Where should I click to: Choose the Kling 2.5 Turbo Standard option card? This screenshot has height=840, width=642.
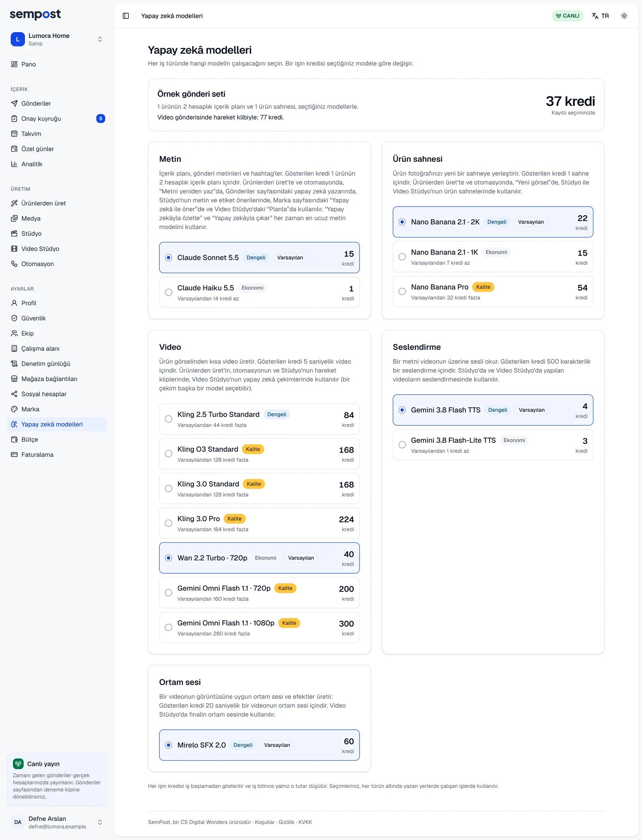[259, 419]
